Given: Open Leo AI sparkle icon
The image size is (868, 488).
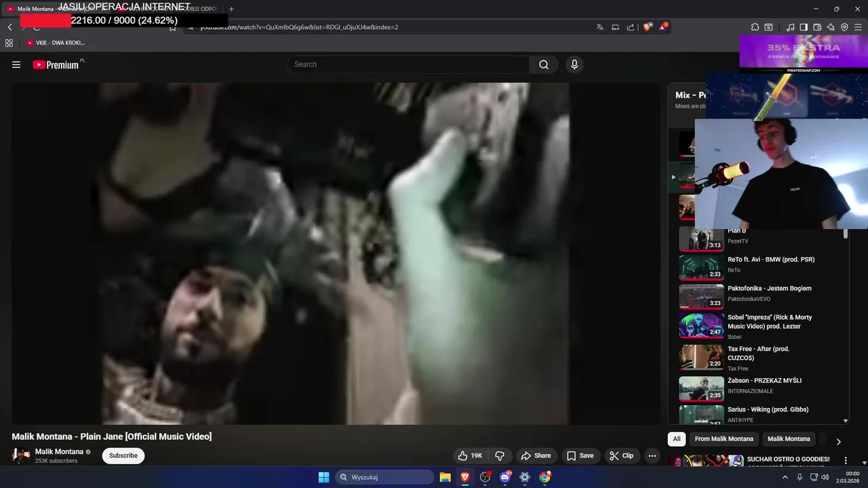Looking at the screenshot, I should pyautogui.click(x=831, y=27).
